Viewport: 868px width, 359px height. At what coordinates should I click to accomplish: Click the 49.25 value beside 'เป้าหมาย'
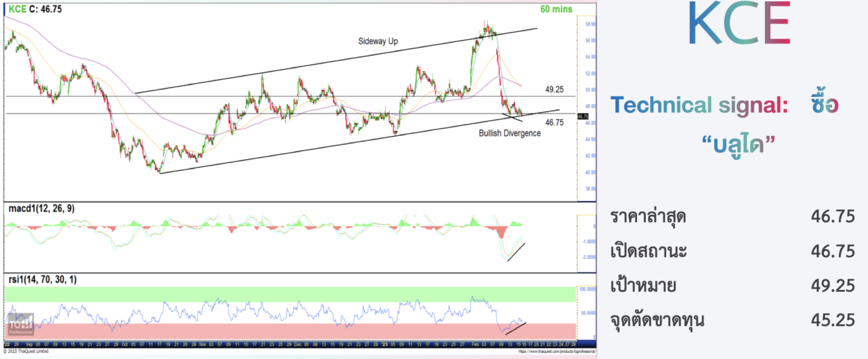833,286
